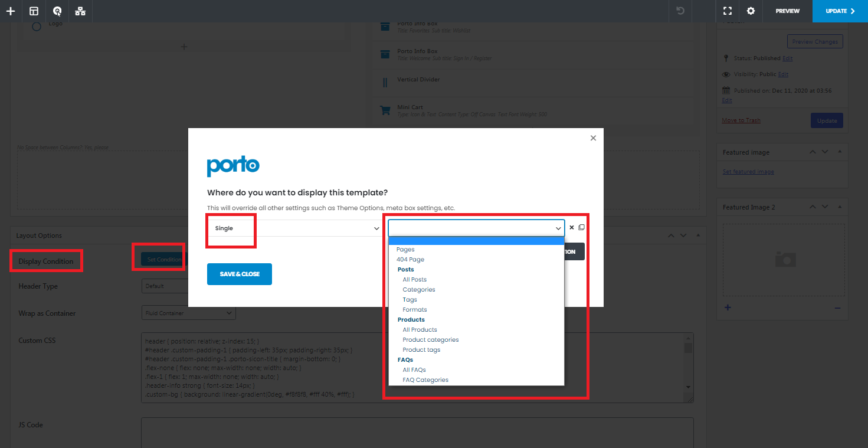This screenshot has height=448, width=868.
Task: Move the Featured image panel down
Action: point(826,152)
